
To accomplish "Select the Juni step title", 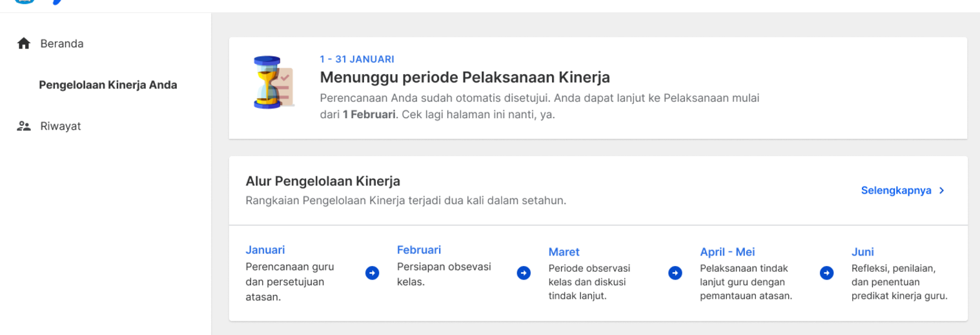I will click(863, 252).
